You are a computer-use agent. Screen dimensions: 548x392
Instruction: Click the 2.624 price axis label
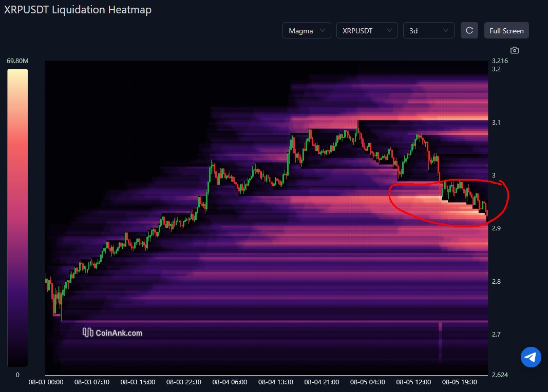pyautogui.click(x=500, y=375)
